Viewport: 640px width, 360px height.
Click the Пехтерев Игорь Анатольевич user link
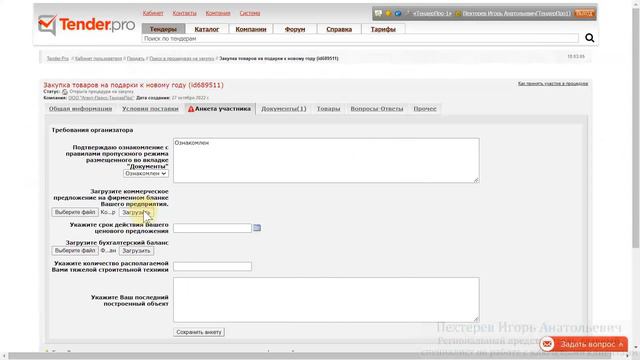pos(516,13)
